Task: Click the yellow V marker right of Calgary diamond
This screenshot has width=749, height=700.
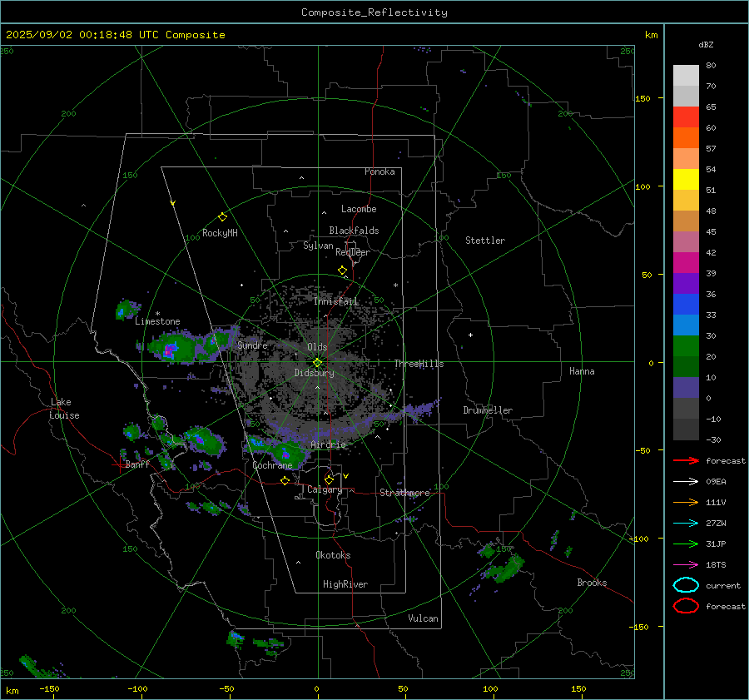Action: pyautogui.click(x=346, y=476)
